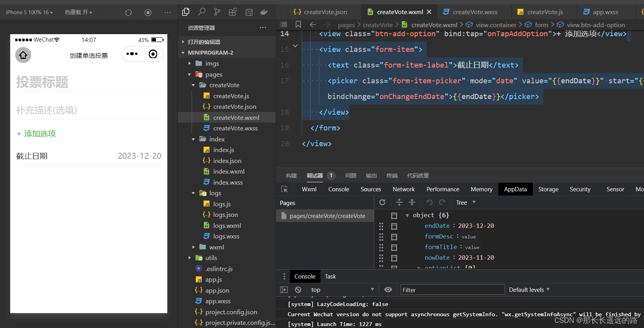Click into the 补充描述(选填) description input

pyautogui.click(x=89, y=110)
